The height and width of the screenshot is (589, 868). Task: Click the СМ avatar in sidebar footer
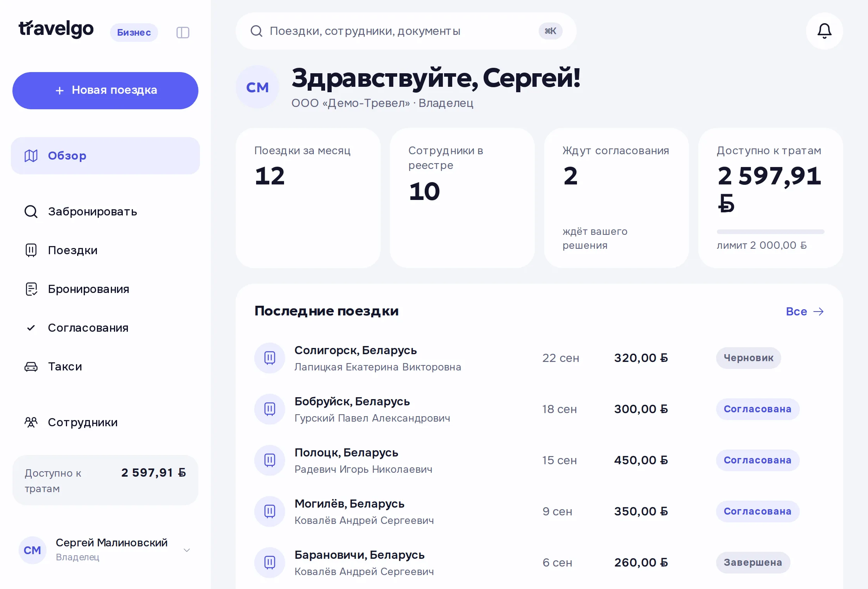pyautogui.click(x=33, y=550)
